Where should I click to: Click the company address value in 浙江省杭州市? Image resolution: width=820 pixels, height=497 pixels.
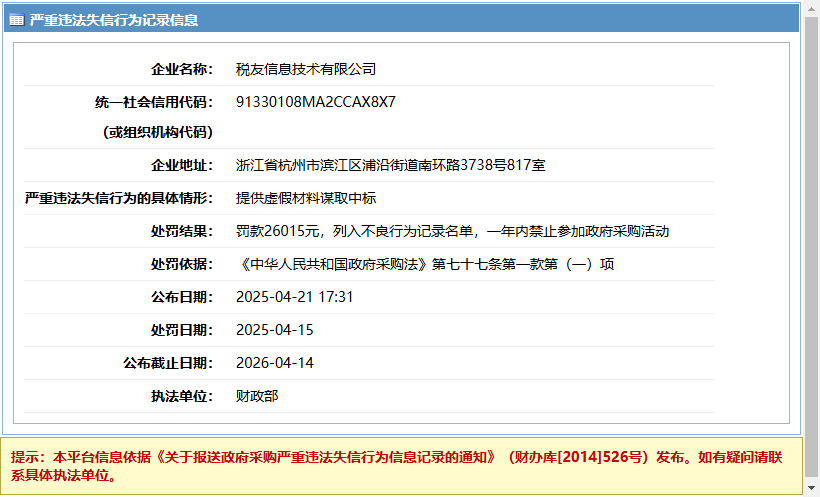[x=390, y=165]
